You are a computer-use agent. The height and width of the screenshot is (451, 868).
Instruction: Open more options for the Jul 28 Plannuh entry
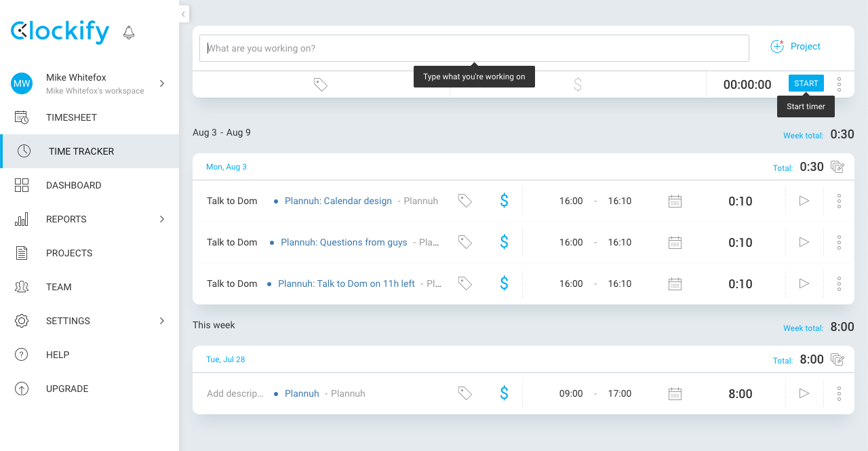tap(839, 393)
